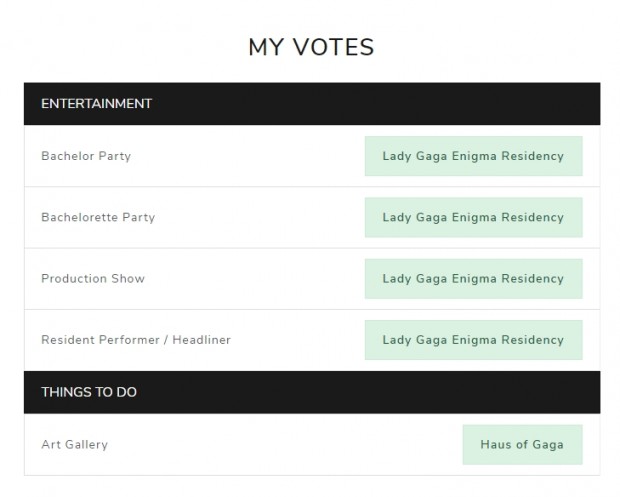This screenshot has height=497, width=620.
Task: Open Production Show's Lady Gaga Enigma vote
Action: [473, 279]
